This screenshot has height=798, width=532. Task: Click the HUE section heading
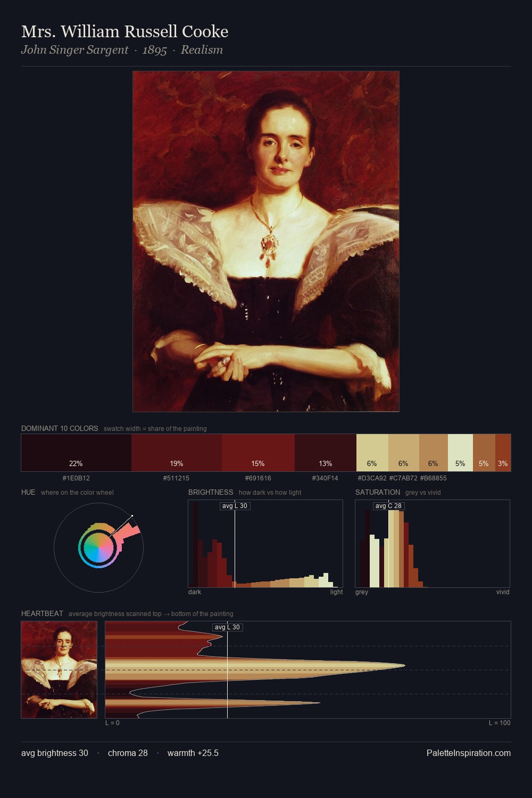point(28,492)
